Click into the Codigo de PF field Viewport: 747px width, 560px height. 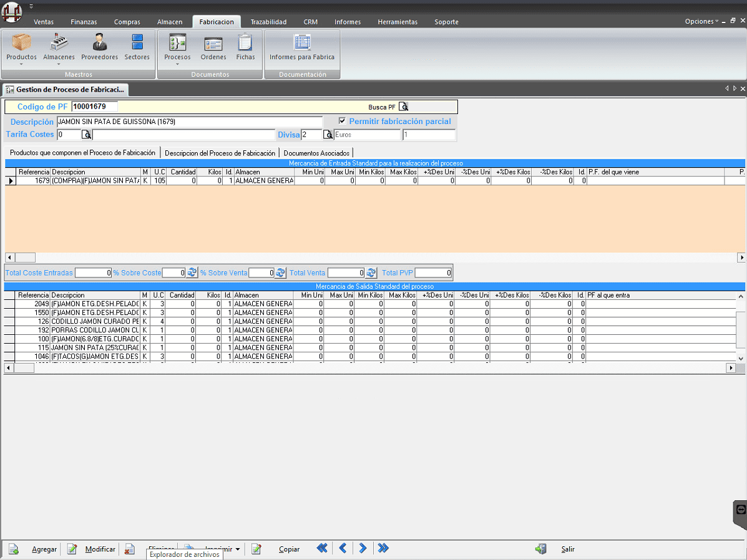coord(94,107)
